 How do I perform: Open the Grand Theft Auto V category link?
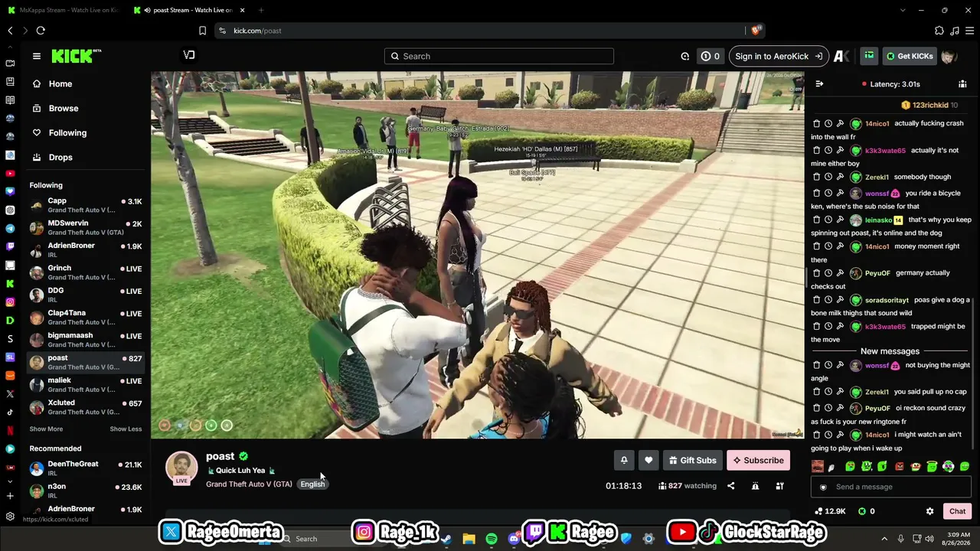(249, 484)
